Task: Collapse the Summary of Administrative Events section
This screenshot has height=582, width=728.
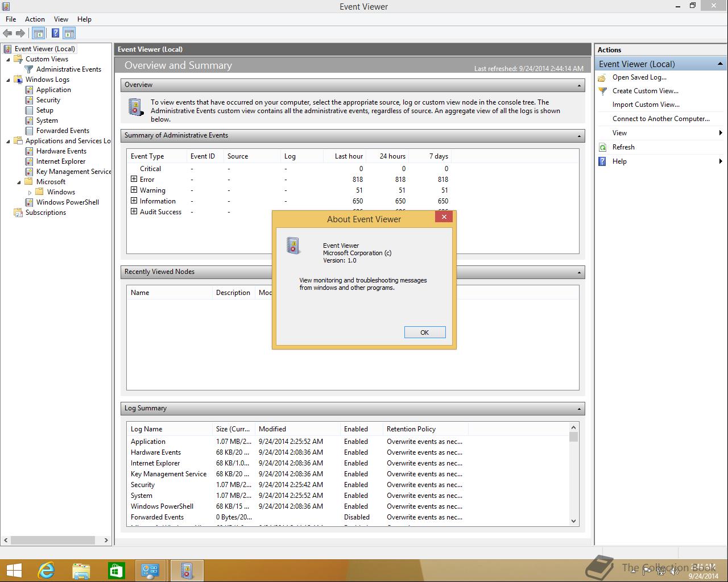Action: (x=579, y=136)
